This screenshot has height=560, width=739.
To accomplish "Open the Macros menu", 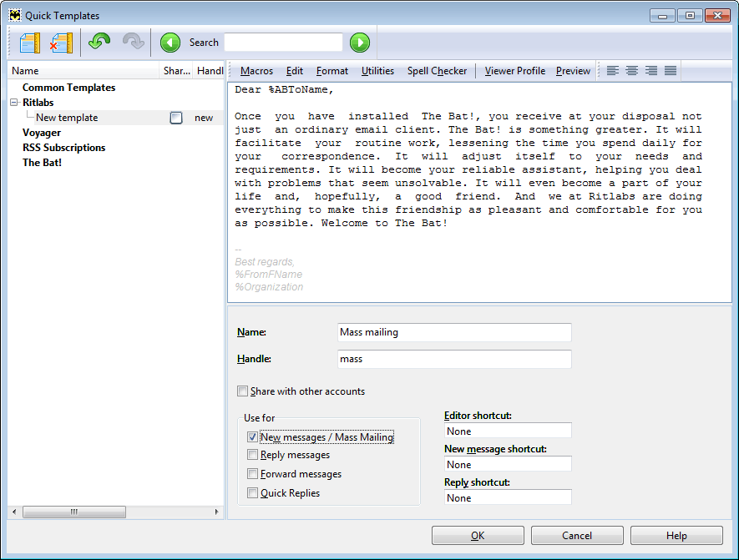I will coord(256,71).
